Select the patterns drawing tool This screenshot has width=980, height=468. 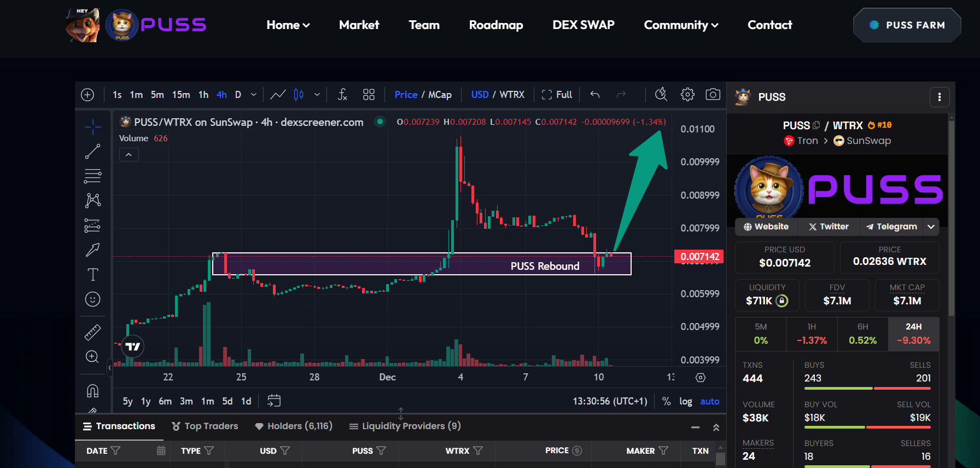(x=93, y=200)
